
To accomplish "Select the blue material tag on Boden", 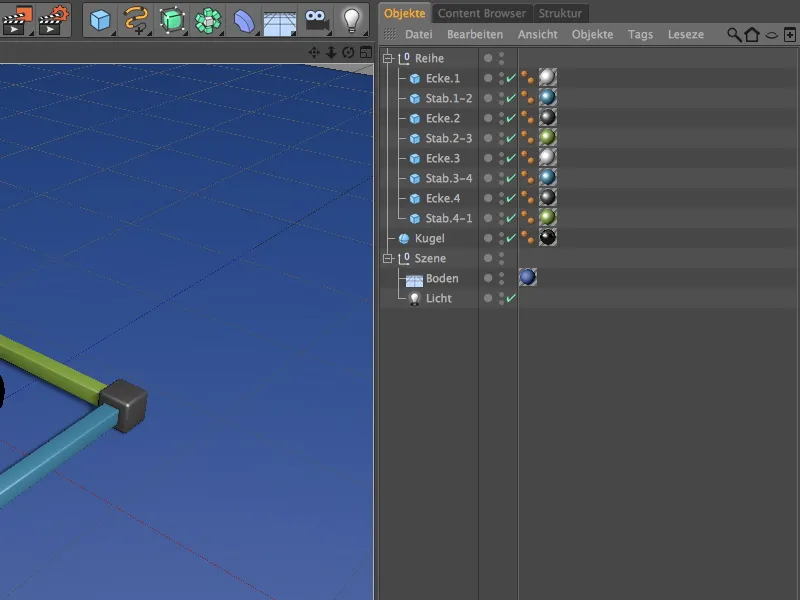I will (527, 278).
